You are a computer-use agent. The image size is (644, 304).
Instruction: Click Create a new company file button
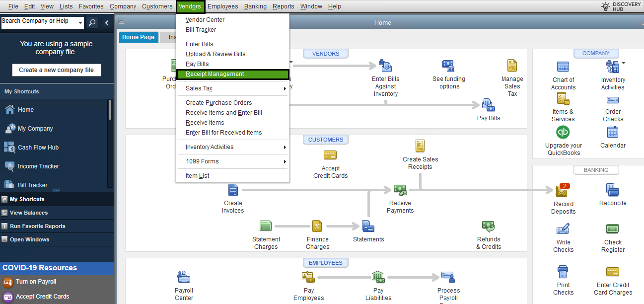pyautogui.click(x=56, y=70)
